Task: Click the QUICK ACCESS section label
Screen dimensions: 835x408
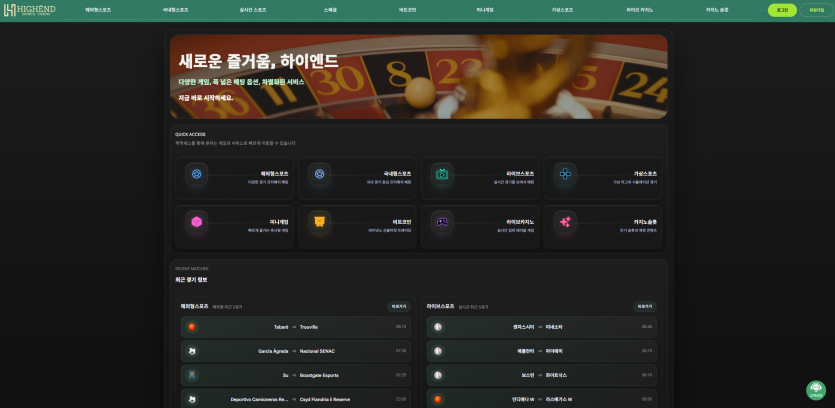Action: click(190, 134)
